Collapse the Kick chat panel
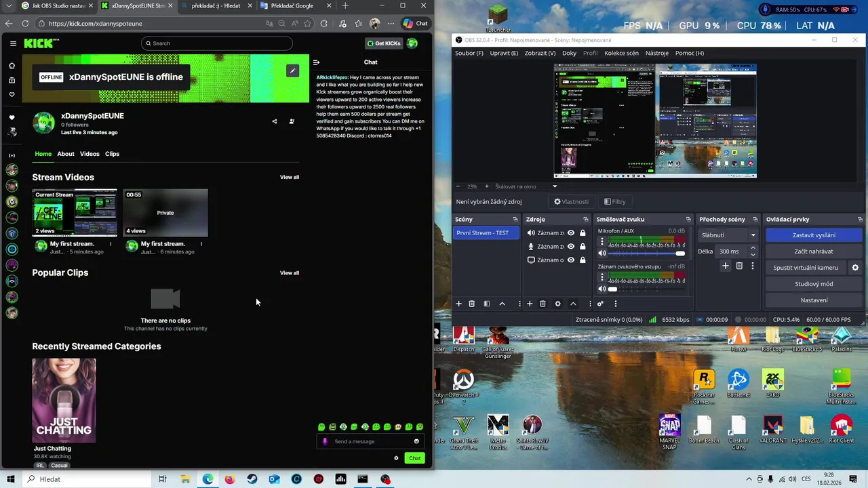The image size is (868, 488). pyautogui.click(x=316, y=62)
